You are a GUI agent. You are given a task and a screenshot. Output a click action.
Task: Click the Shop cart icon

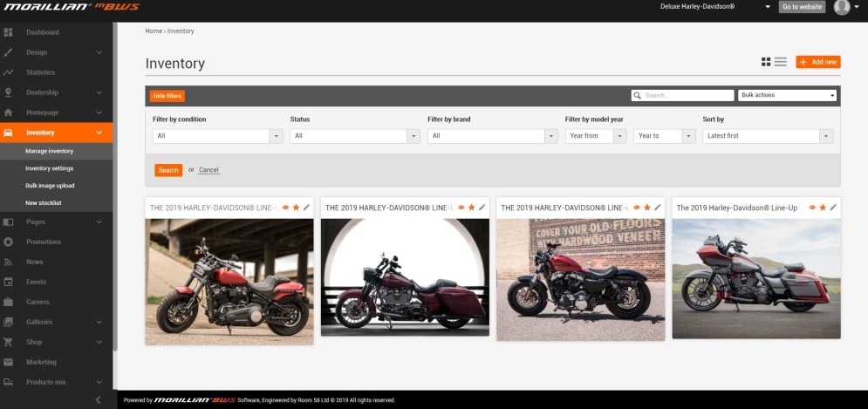pos(9,342)
